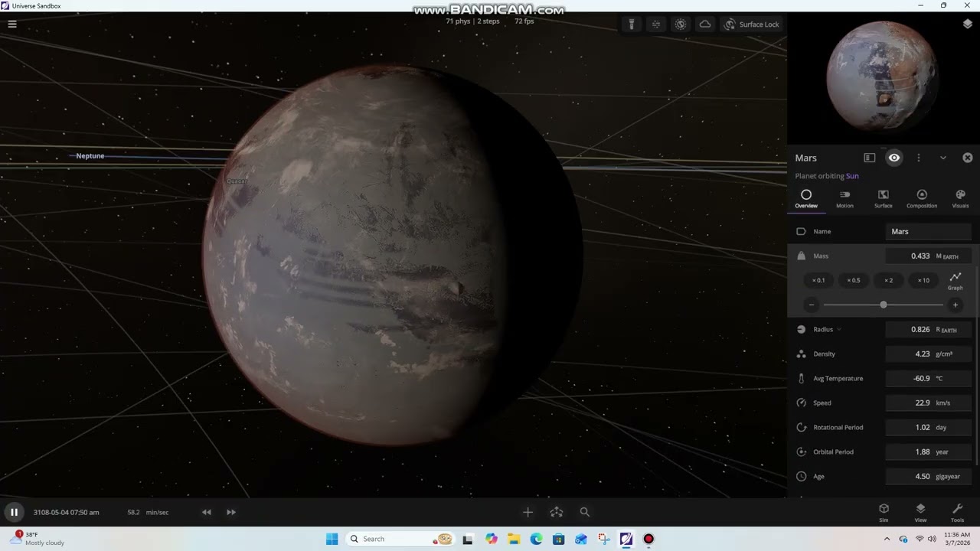Open the View menu
Image resolution: width=980 pixels, height=551 pixels.
pos(920,512)
